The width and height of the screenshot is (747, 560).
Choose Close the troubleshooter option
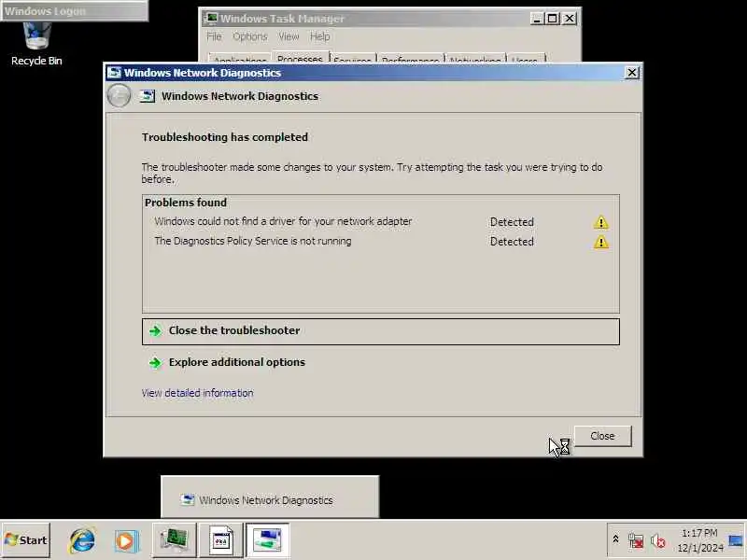tap(381, 331)
